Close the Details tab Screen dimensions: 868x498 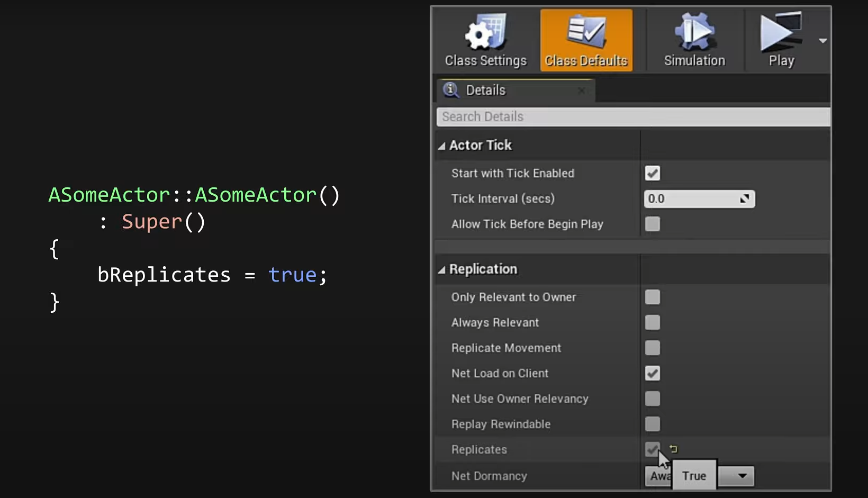coord(582,90)
